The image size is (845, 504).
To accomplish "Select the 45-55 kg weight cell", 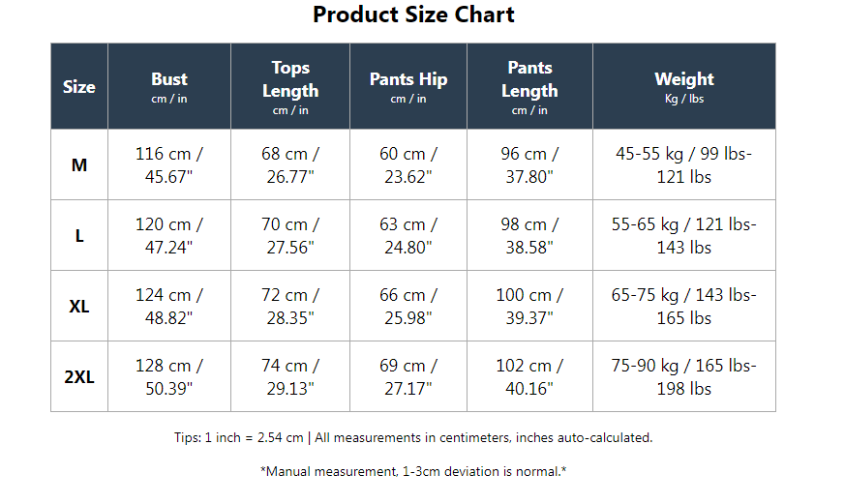I will [x=684, y=164].
